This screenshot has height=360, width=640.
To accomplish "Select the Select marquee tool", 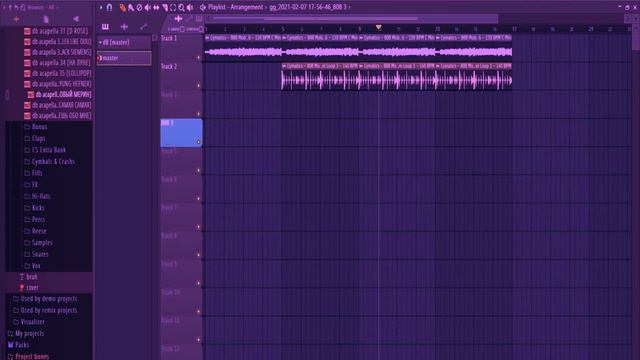I will click(x=173, y=7).
